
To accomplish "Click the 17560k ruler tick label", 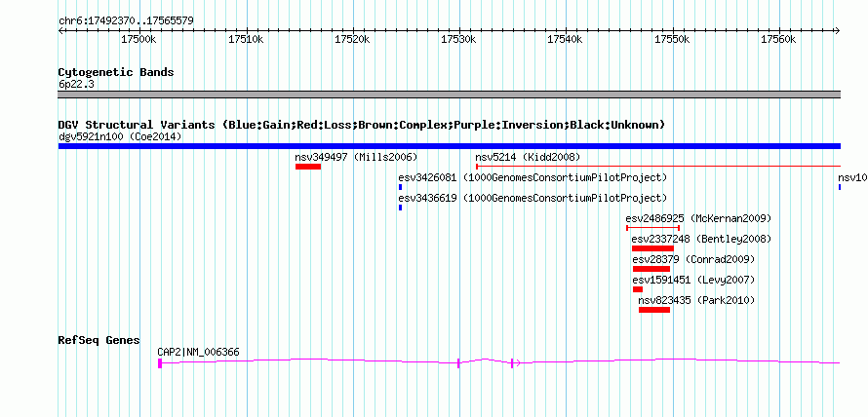I will point(779,39).
